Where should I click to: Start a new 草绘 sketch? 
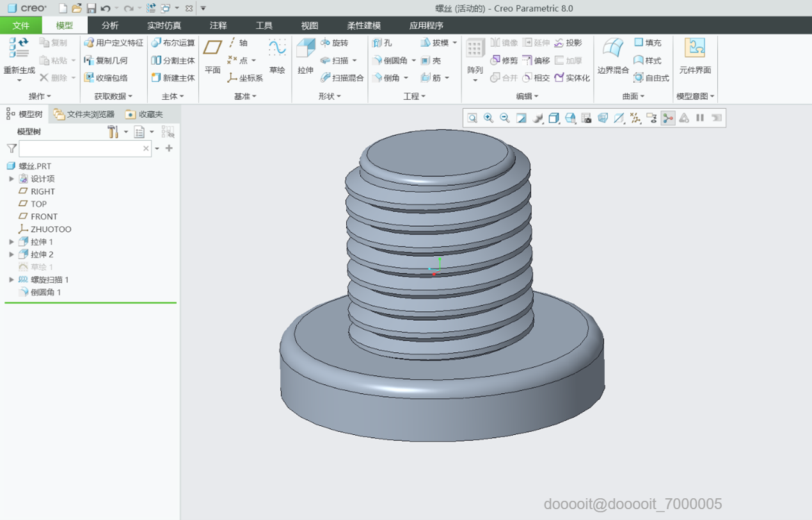tap(277, 49)
